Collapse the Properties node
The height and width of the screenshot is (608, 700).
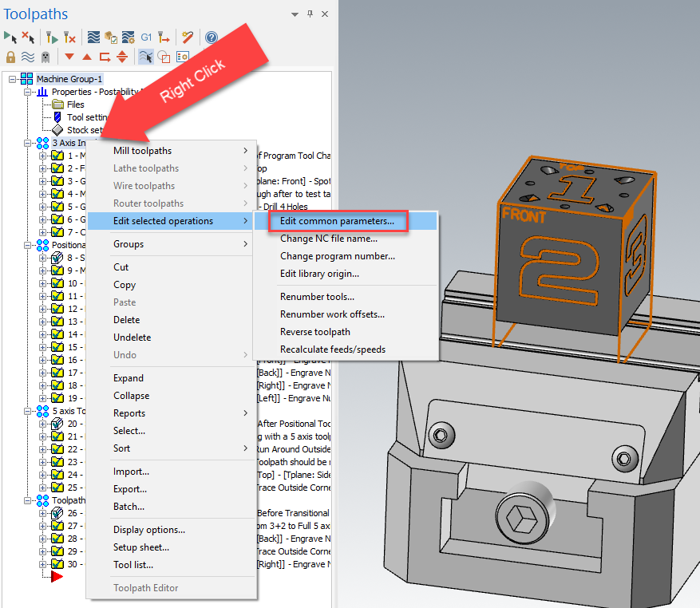point(28,92)
